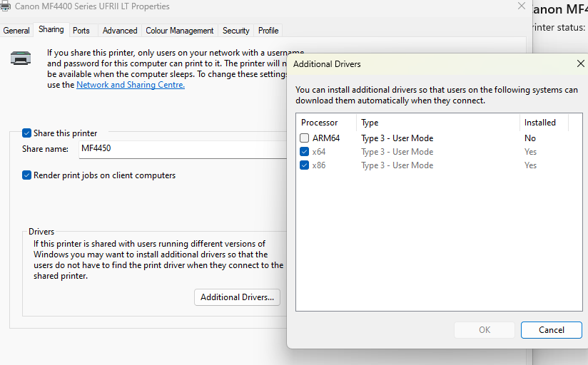
Task: Go to the Advanced tab
Action: point(120,31)
